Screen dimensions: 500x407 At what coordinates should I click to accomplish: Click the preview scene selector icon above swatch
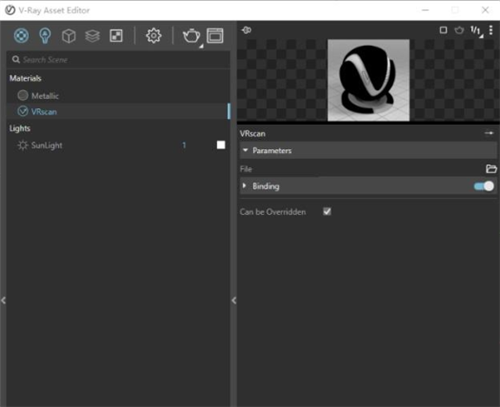click(246, 30)
